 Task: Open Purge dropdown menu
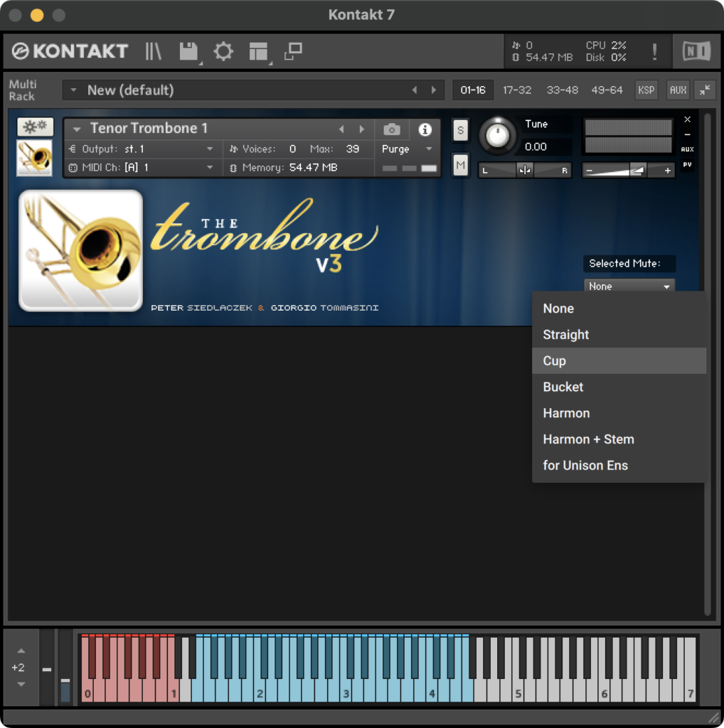click(x=429, y=149)
